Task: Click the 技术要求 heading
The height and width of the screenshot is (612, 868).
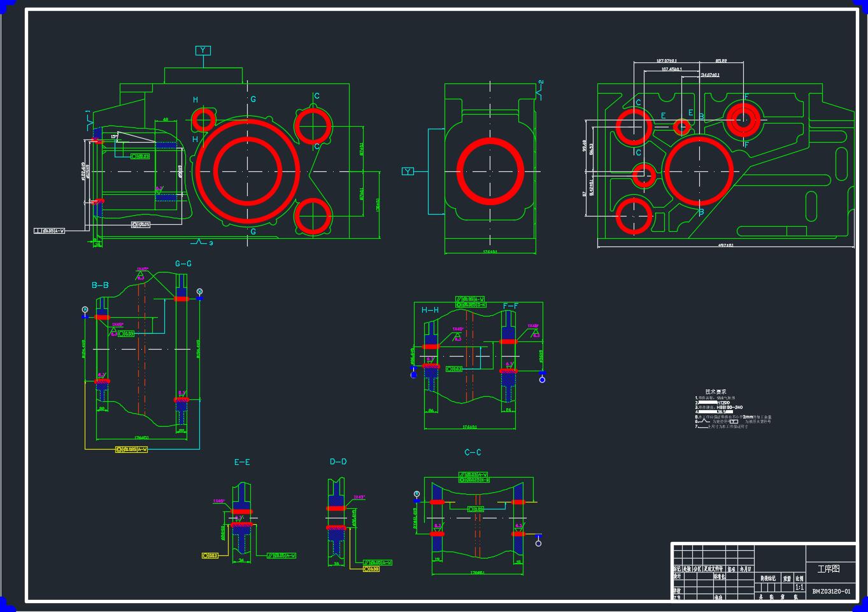Action: tap(716, 392)
